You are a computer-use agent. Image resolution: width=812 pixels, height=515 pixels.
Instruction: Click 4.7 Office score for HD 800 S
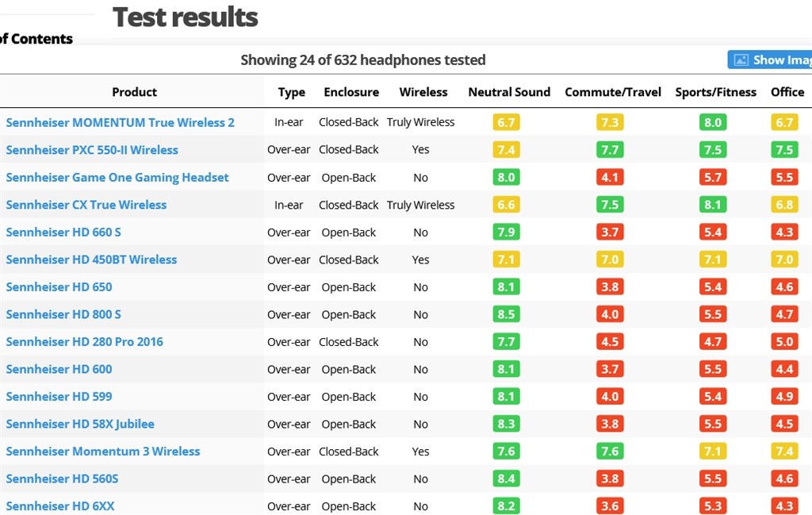[x=784, y=314]
